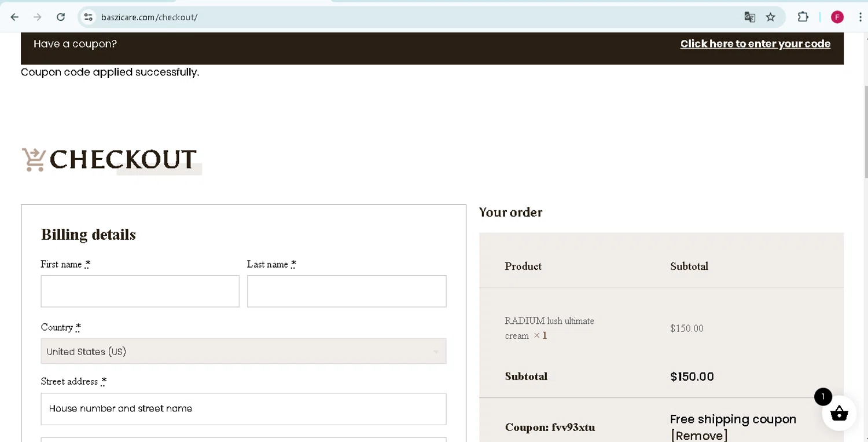The image size is (868, 442).
Task: Focus the Last name field
Action: pyautogui.click(x=347, y=291)
